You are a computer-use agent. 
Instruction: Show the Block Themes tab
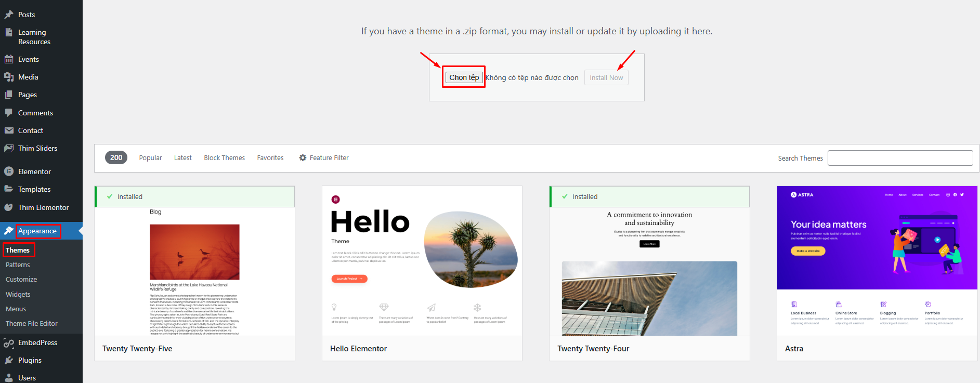[224, 157]
